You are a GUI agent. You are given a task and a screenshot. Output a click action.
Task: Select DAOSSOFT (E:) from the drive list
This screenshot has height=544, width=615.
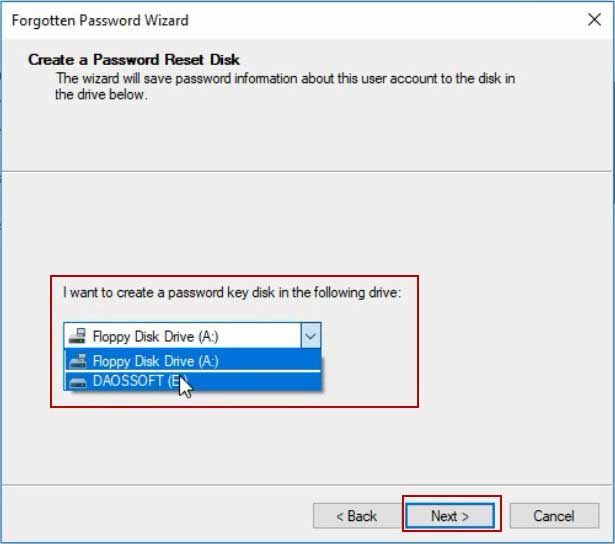pyautogui.click(x=192, y=381)
